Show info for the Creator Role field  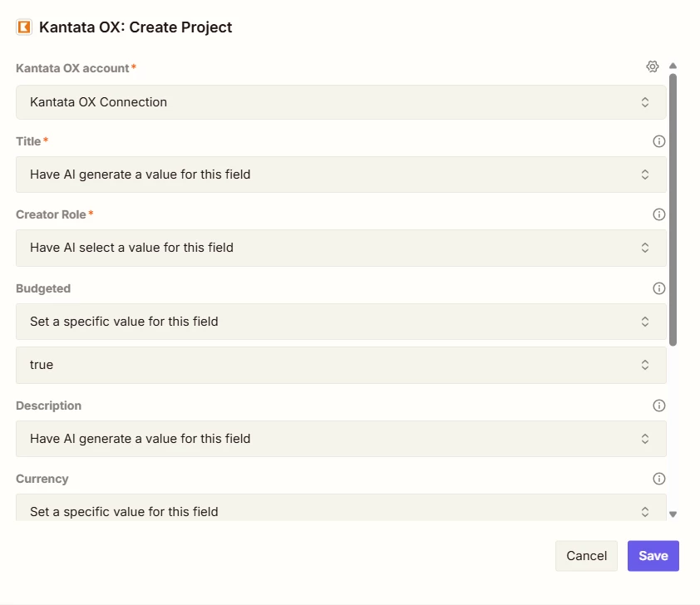[659, 214]
